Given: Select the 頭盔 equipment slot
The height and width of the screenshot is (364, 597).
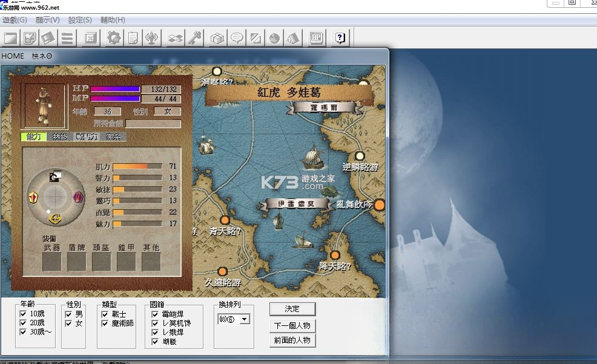Looking at the screenshot, I should click(x=101, y=262).
